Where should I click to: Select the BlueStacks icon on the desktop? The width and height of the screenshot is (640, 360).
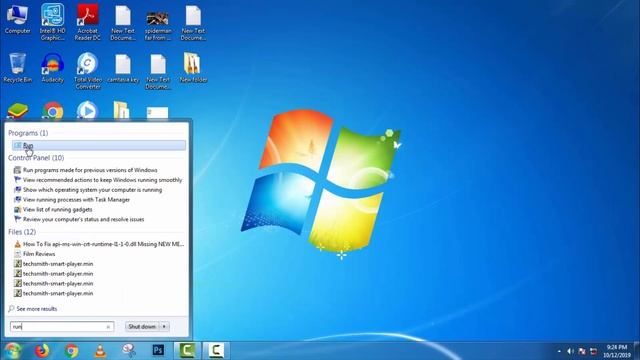tap(18, 111)
